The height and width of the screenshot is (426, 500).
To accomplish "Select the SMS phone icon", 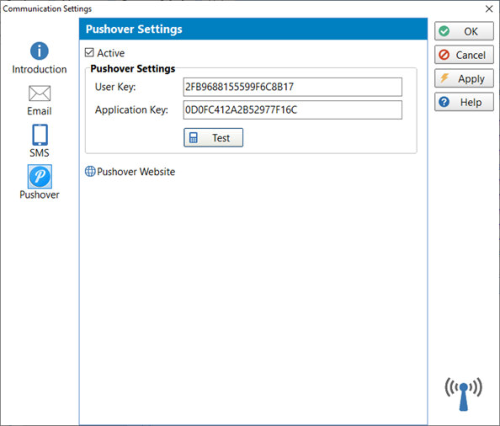I will (40, 135).
